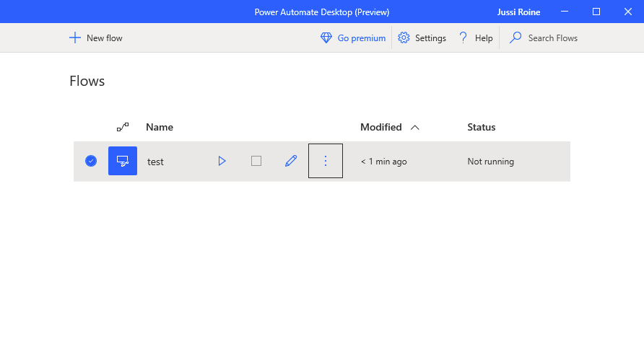Click the "Not running" status text
This screenshot has width=644, height=339.
coord(491,162)
